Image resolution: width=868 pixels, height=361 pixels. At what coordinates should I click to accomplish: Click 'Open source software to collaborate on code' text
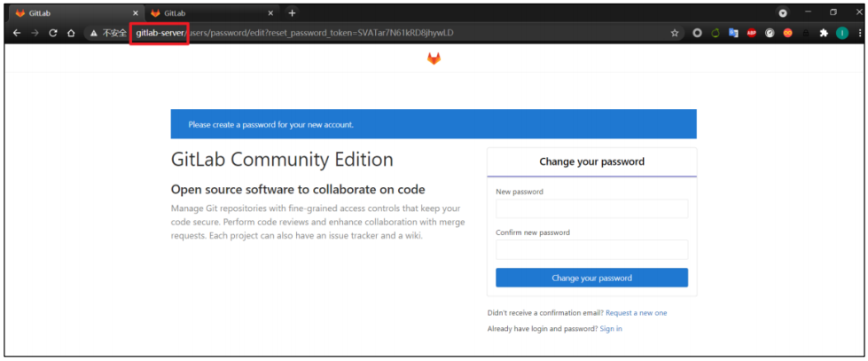coord(298,190)
